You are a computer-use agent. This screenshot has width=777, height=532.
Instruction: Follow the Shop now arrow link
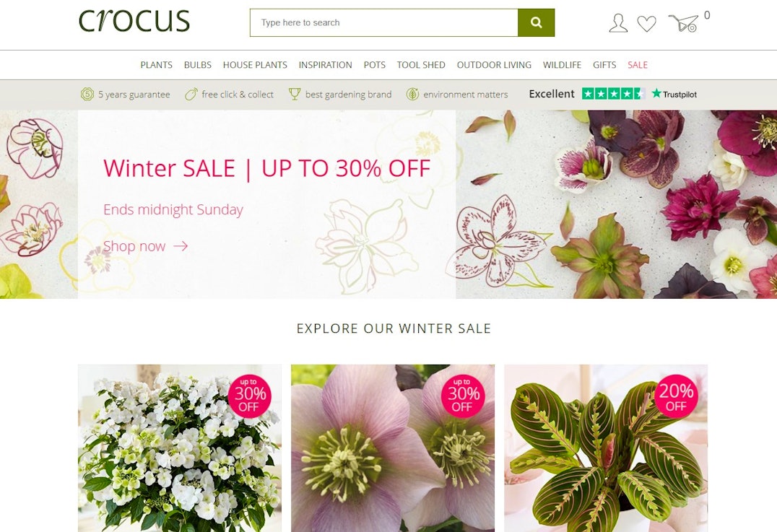pyautogui.click(x=145, y=246)
